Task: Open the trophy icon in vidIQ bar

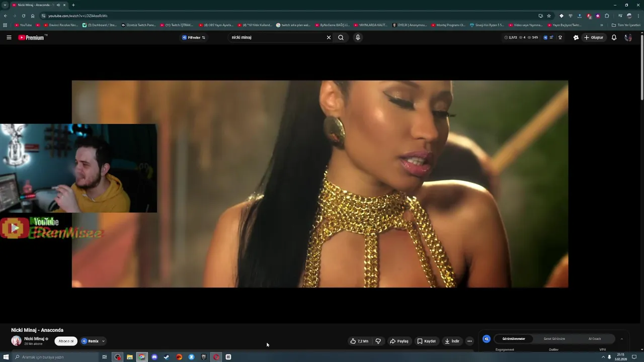Action: click(x=560, y=37)
